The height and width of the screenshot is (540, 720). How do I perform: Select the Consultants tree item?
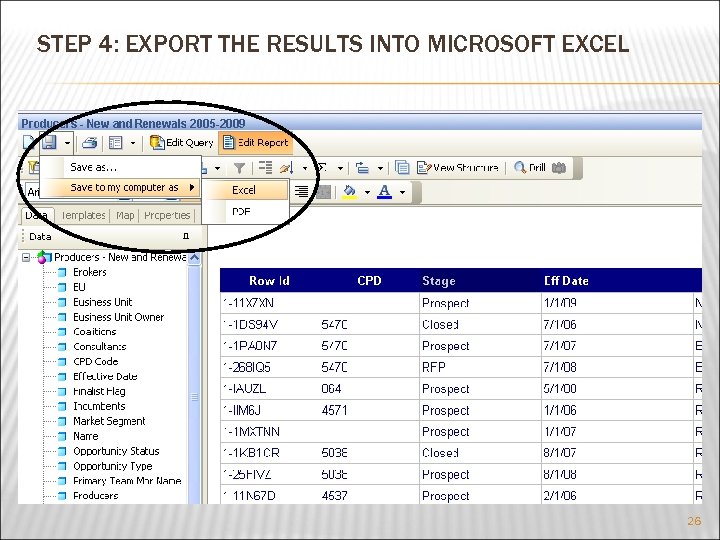click(x=100, y=347)
